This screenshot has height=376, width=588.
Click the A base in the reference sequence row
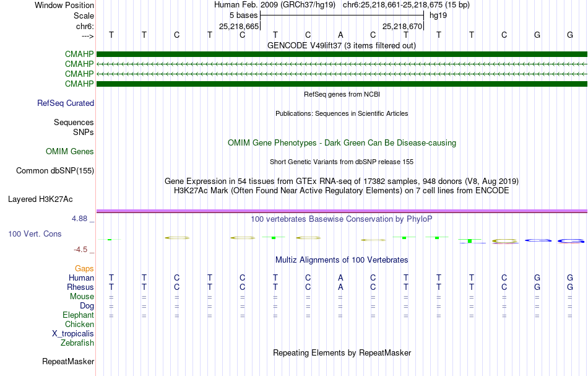[340, 35]
